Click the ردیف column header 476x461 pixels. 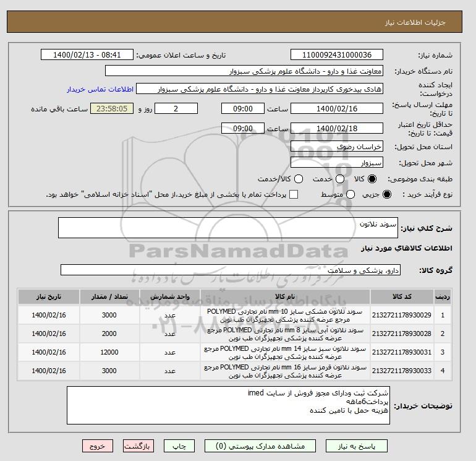click(443, 296)
